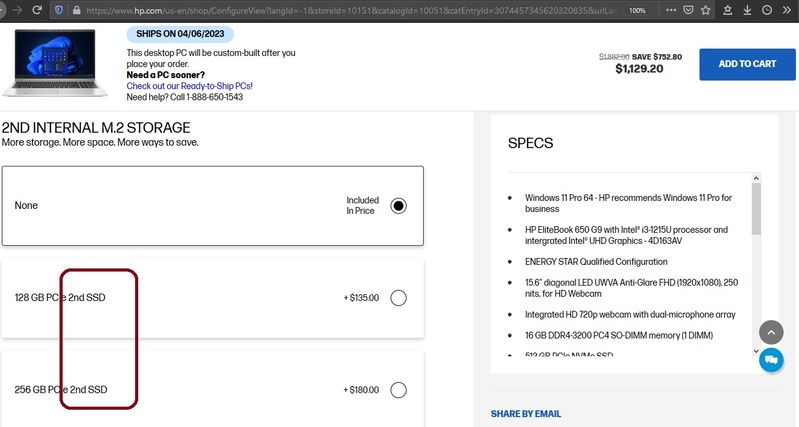Click the specs scrollbar up arrow
The height and width of the screenshot is (427, 799).
click(756, 178)
